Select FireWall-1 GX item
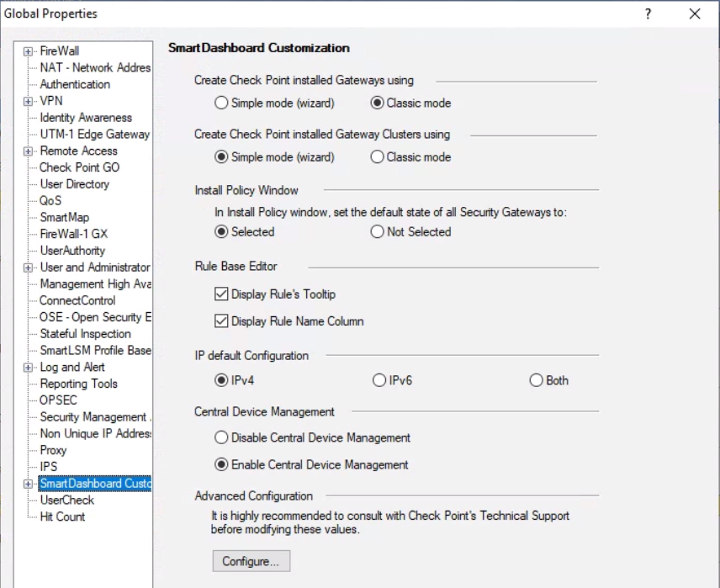The width and height of the screenshot is (720, 588). (x=73, y=234)
